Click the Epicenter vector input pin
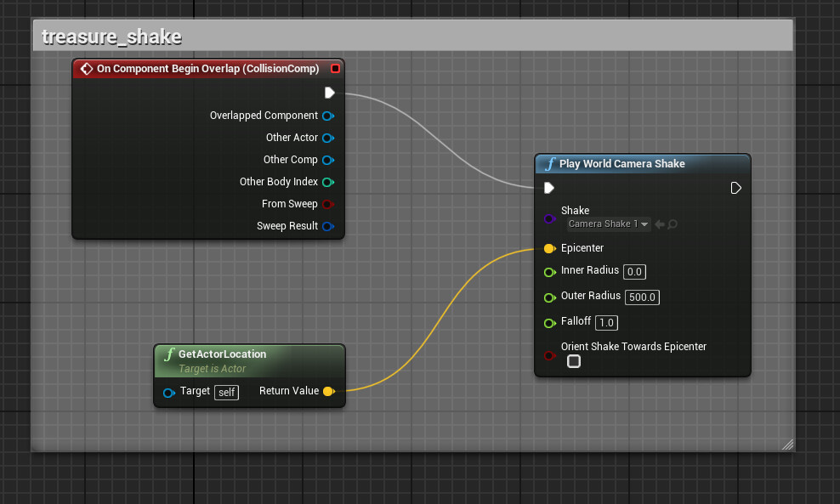The image size is (840, 504). point(549,248)
